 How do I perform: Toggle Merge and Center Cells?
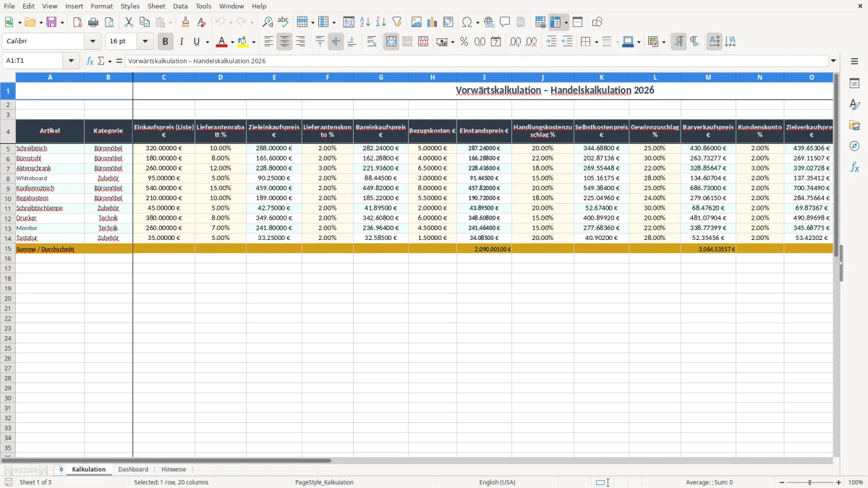point(391,42)
